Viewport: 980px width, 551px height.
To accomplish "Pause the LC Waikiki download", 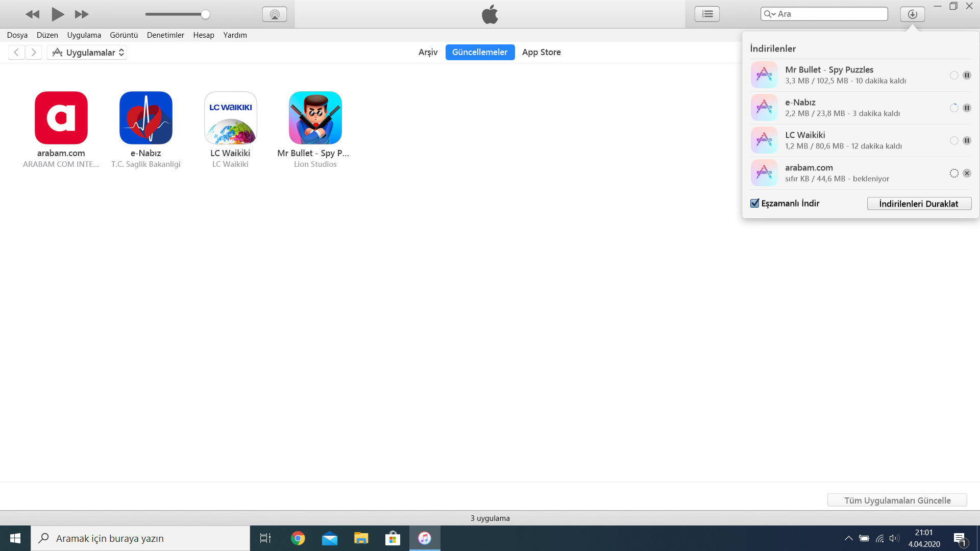I will click(967, 141).
